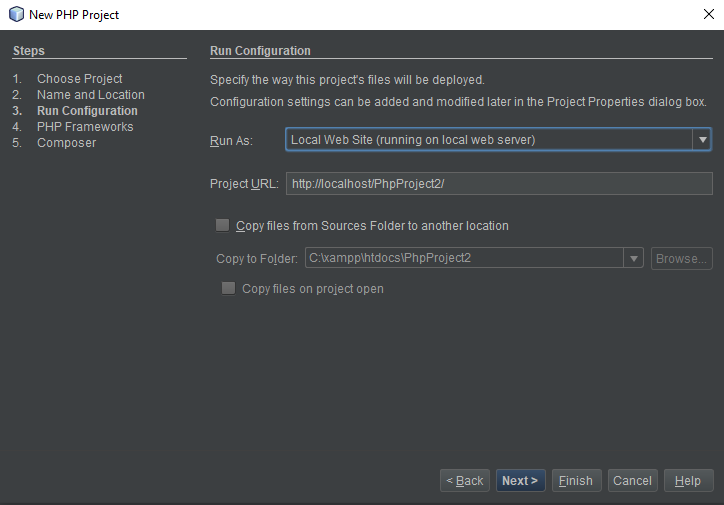Click the Browse... button

click(x=682, y=259)
